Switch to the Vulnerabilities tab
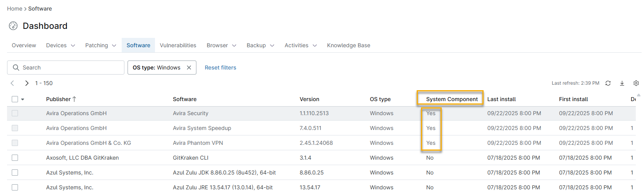Screen dimensions: 644x194 click(x=178, y=45)
